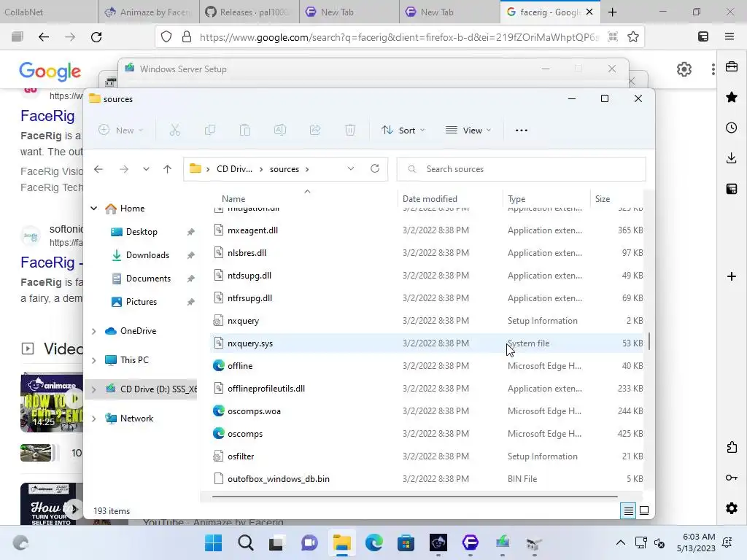Screen dimensions: 747x560
Task: Select Pictures in navigation pane
Action: point(141,302)
